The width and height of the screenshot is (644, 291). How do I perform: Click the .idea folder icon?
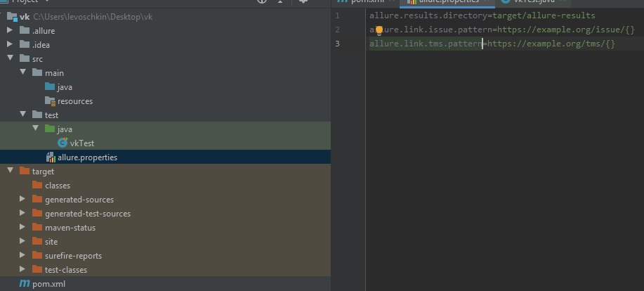(25, 44)
